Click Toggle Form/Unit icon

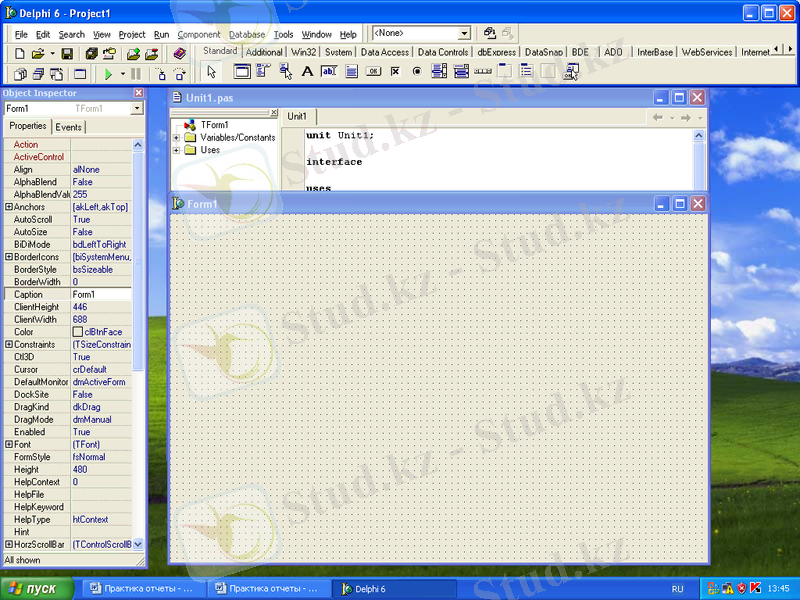click(x=56, y=74)
